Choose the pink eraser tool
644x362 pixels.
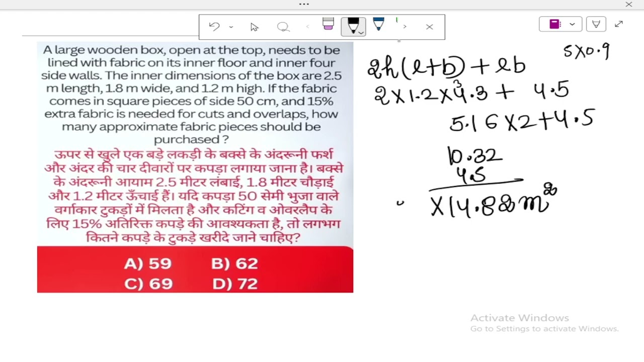(x=328, y=25)
